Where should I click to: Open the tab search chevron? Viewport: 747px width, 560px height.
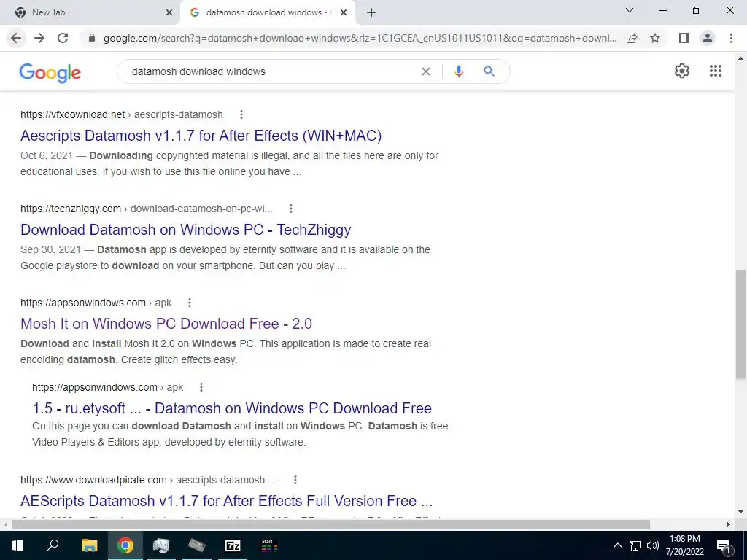coord(630,10)
